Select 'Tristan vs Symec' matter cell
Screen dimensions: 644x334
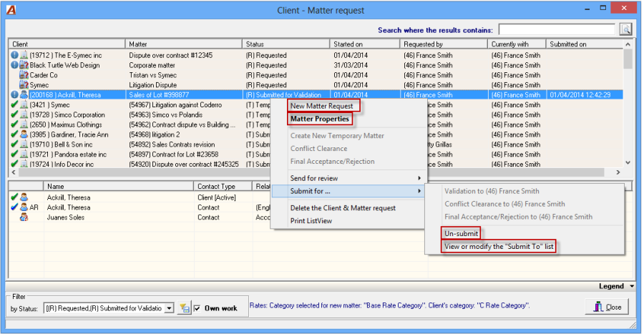click(x=153, y=75)
